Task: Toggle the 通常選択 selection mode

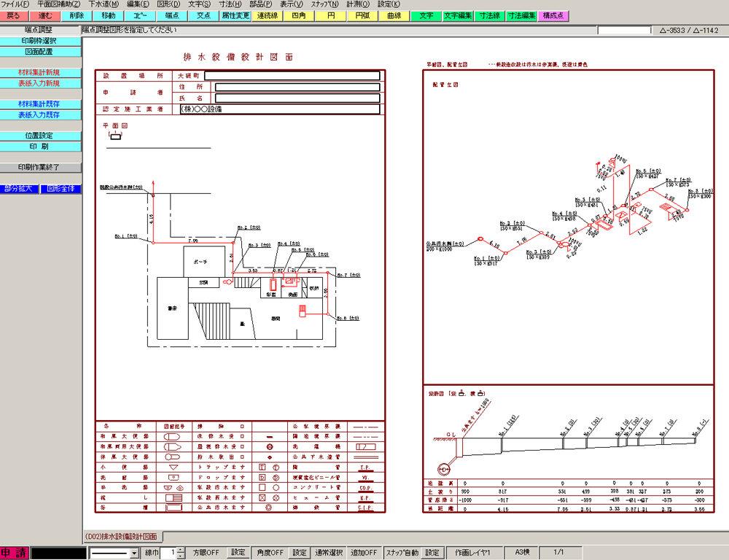Action: (329, 553)
